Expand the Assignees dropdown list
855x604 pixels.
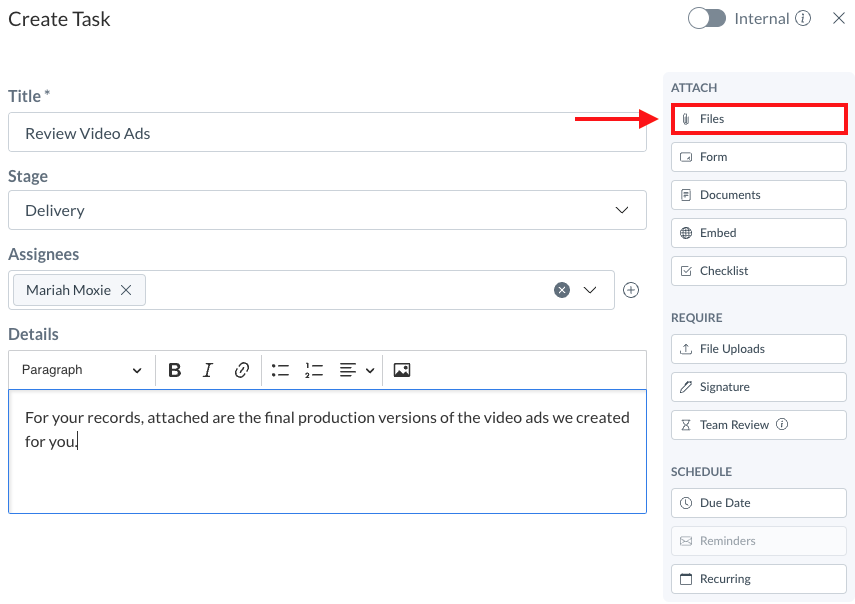(590, 290)
